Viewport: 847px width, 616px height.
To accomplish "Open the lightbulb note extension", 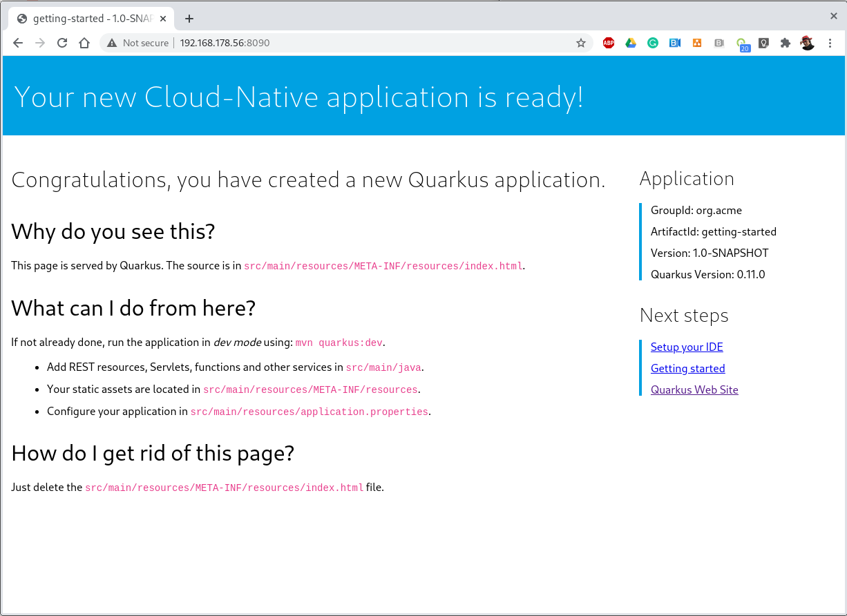I will coord(763,43).
